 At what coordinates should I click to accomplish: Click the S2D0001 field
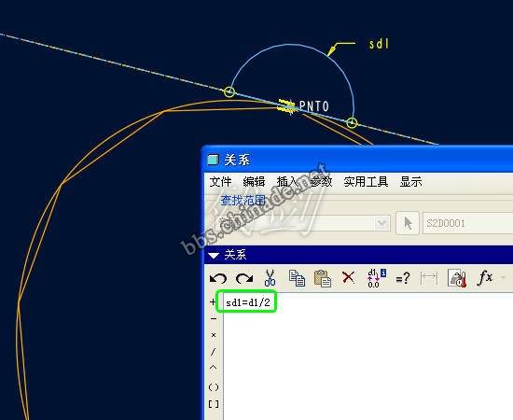pyautogui.click(x=468, y=223)
